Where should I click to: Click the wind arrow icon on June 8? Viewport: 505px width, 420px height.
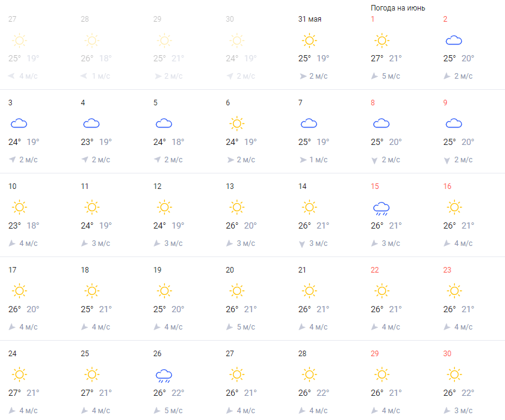[x=374, y=160]
